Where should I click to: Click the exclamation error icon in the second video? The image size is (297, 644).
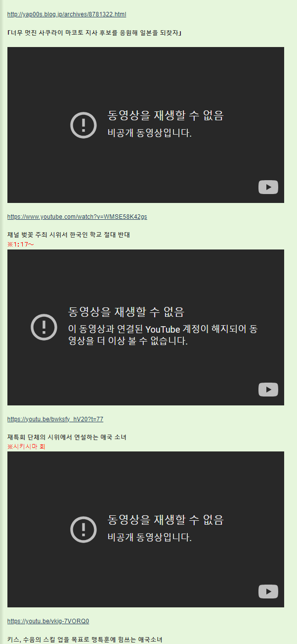[44, 327]
